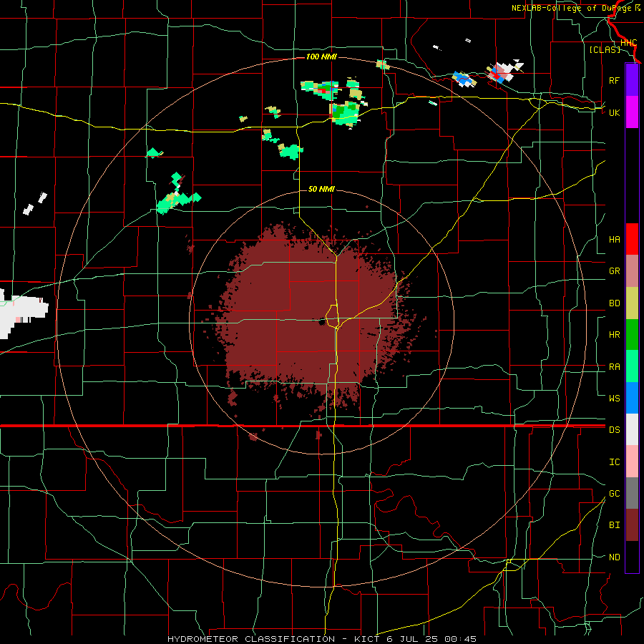Click the "BI" legend label
The width and height of the screenshot is (644, 644).
click(x=614, y=525)
